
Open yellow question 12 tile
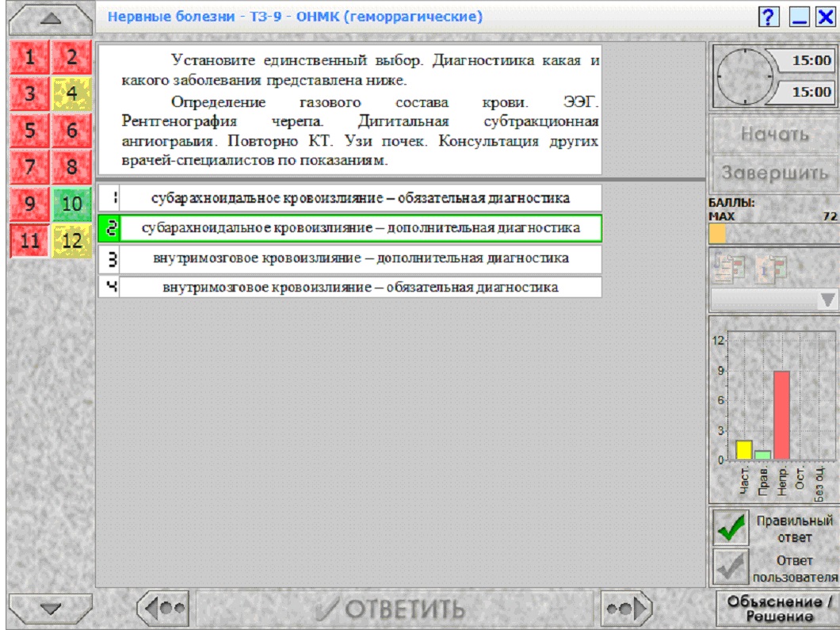(72, 241)
